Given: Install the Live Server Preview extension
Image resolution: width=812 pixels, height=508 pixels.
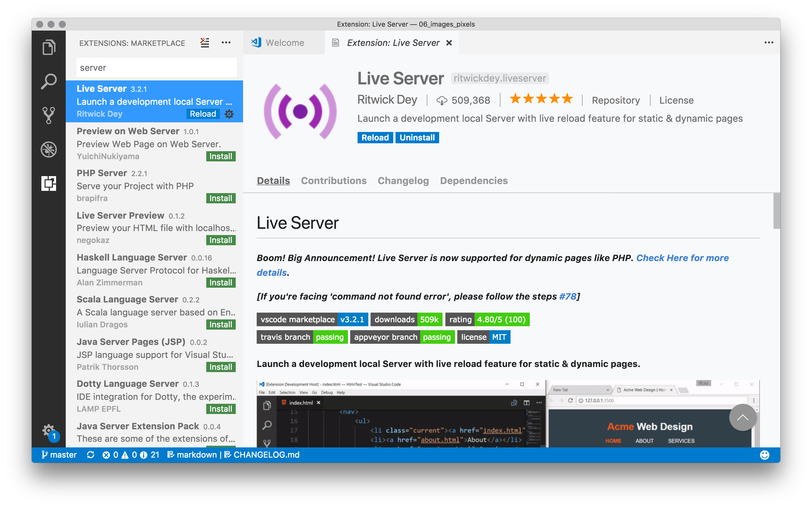Looking at the screenshot, I should tap(220, 240).
